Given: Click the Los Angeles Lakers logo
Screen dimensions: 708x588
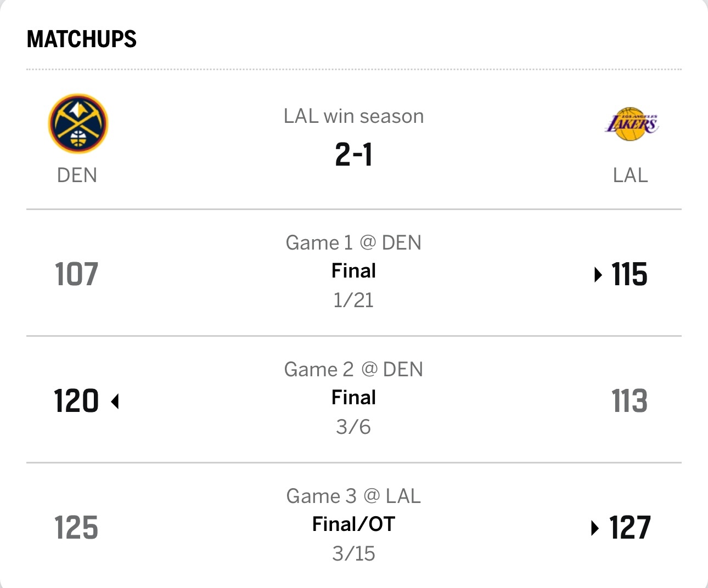Looking at the screenshot, I should (631, 124).
